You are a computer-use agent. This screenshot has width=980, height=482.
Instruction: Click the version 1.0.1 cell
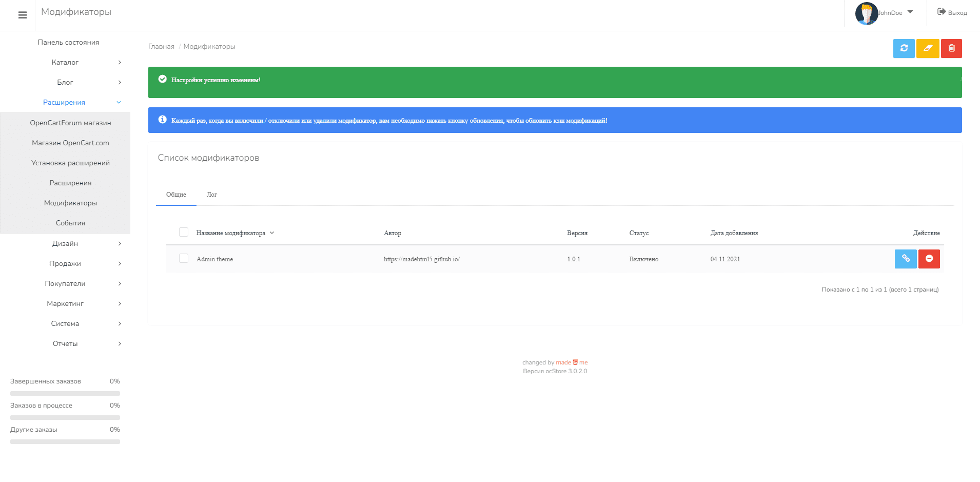click(x=574, y=259)
